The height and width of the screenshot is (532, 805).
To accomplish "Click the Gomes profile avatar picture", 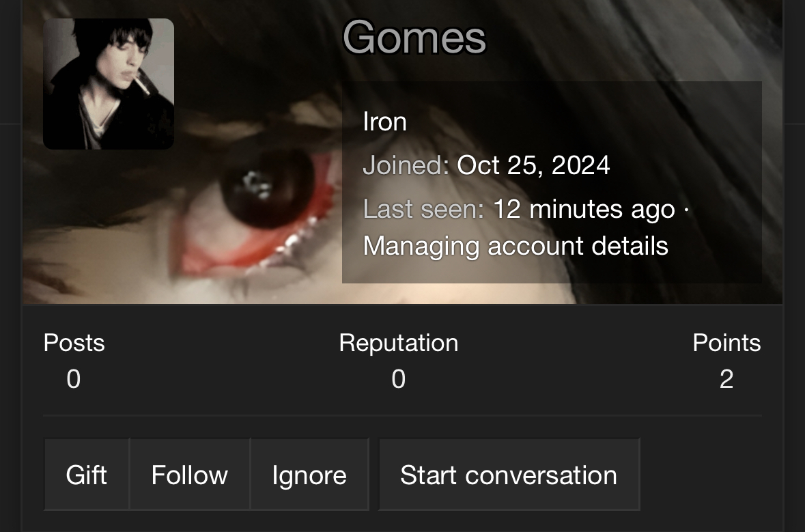I will coord(109,83).
